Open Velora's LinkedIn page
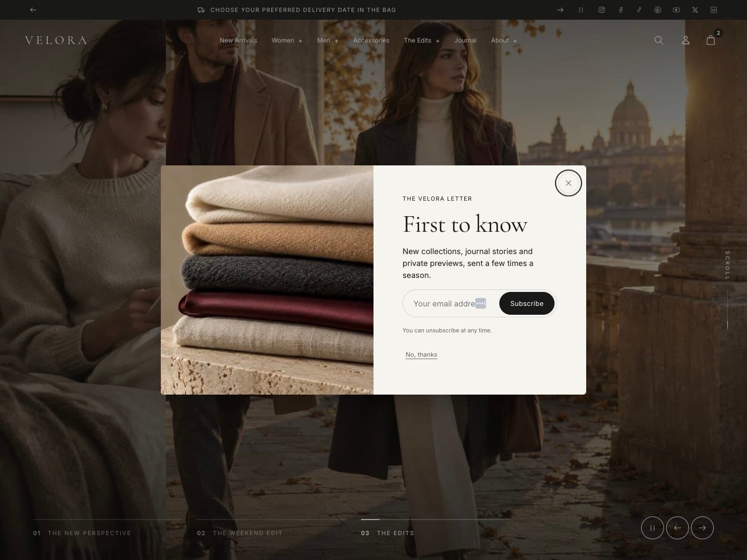Image resolution: width=747 pixels, height=560 pixels. pyautogui.click(x=714, y=10)
